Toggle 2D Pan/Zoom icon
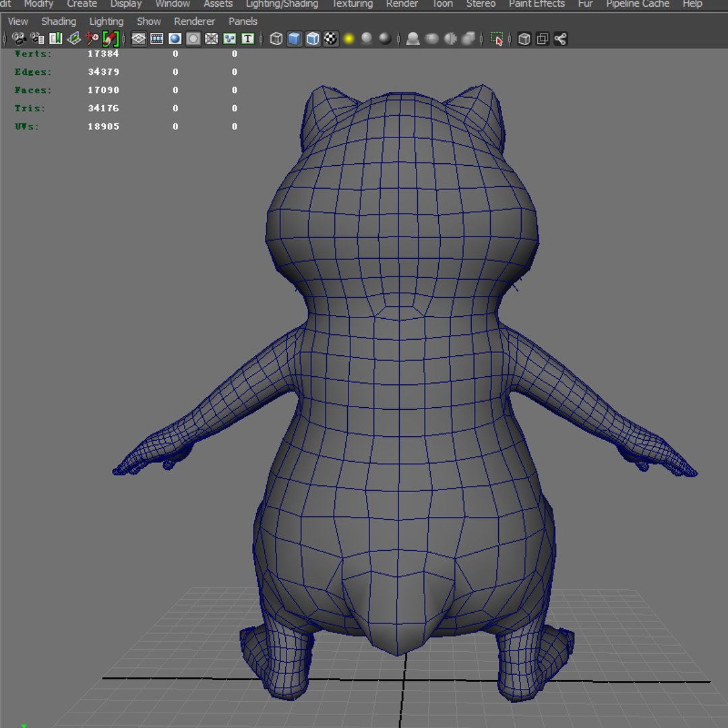Screen dimensions: 728x728 (x=92, y=38)
